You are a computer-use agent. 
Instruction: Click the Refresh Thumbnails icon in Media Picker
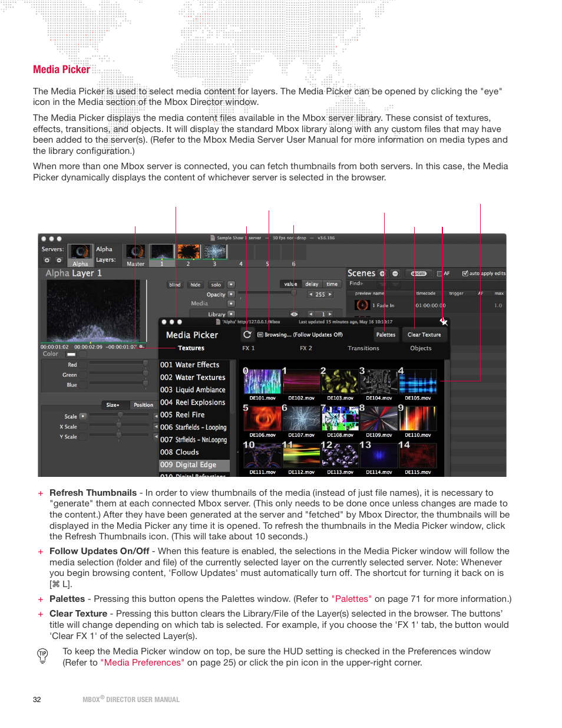tap(247, 334)
